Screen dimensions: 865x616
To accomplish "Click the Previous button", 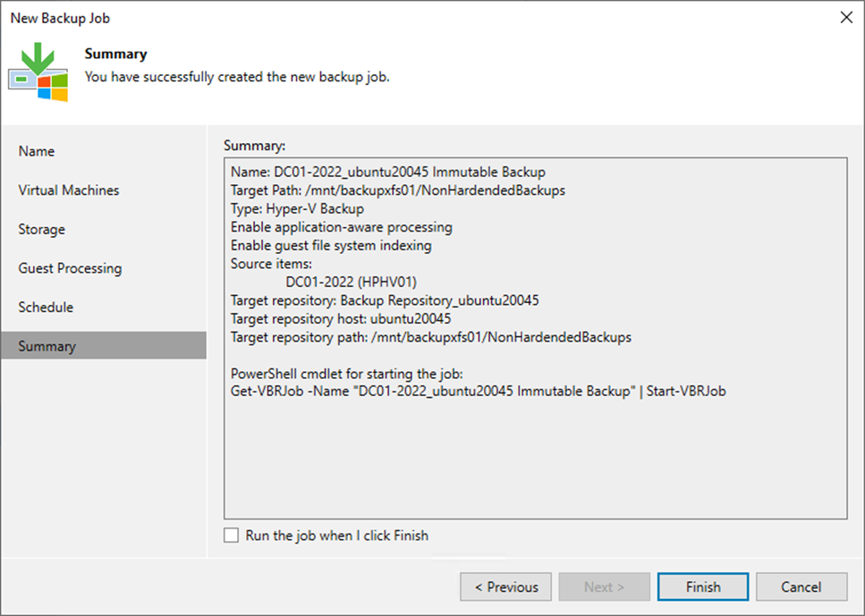I will [x=505, y=586].
